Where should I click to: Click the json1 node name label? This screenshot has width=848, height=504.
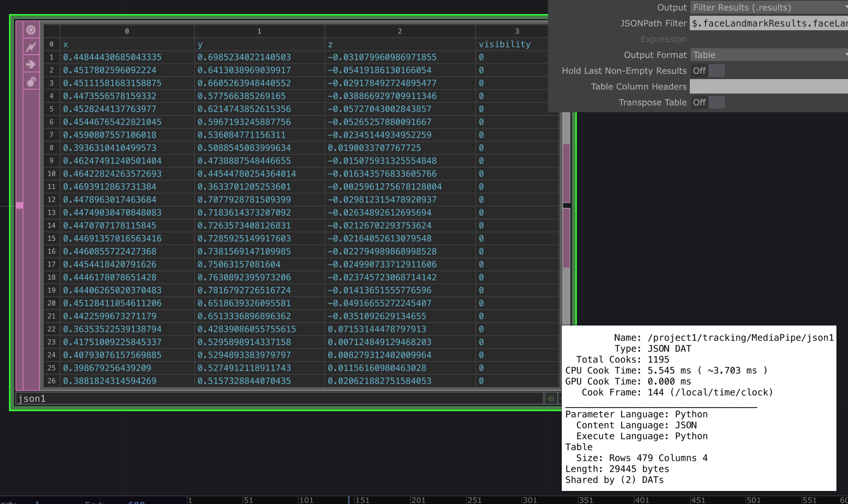tap(32, 398)
